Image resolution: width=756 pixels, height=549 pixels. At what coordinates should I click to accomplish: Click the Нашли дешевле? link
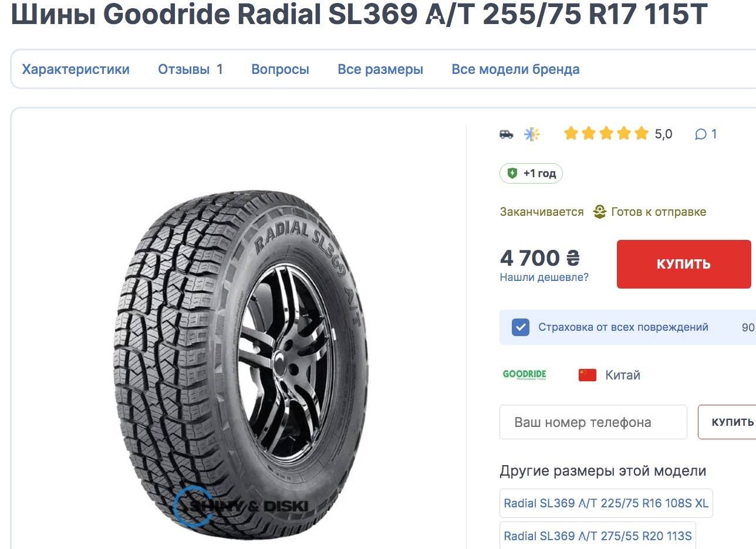coord(544,277)
